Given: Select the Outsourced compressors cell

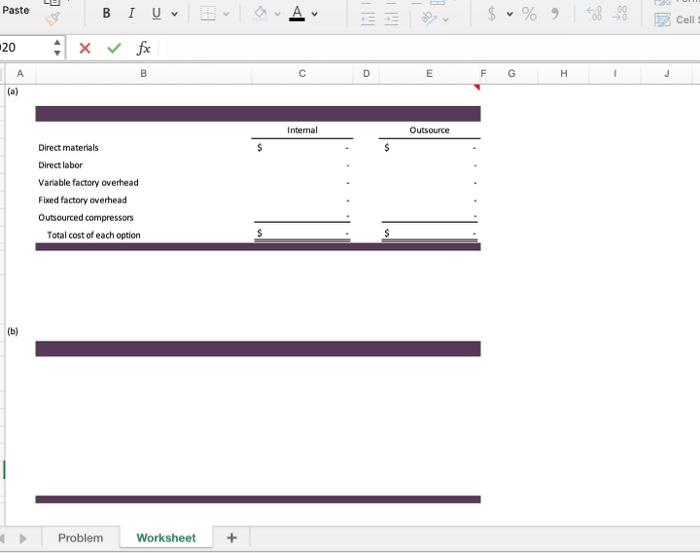Looking at the screenshot, I should tap(143, 217).
